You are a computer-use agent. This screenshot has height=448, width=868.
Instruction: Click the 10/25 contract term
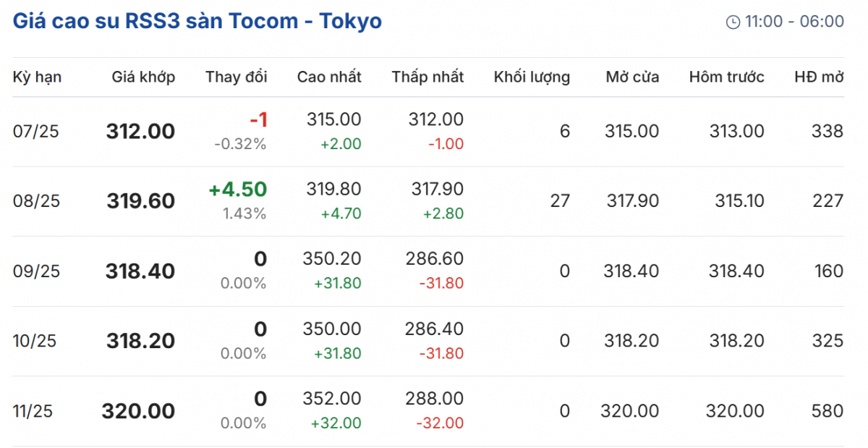point(36,341)
